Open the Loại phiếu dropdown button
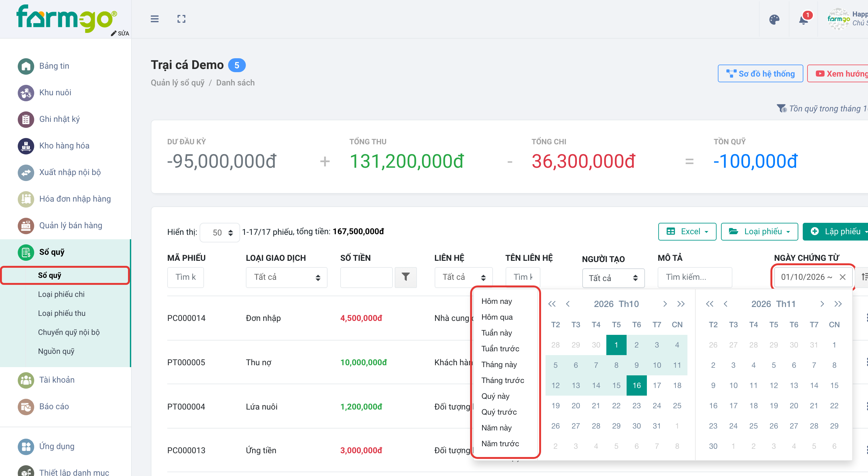868x476 pixels. 759,232
